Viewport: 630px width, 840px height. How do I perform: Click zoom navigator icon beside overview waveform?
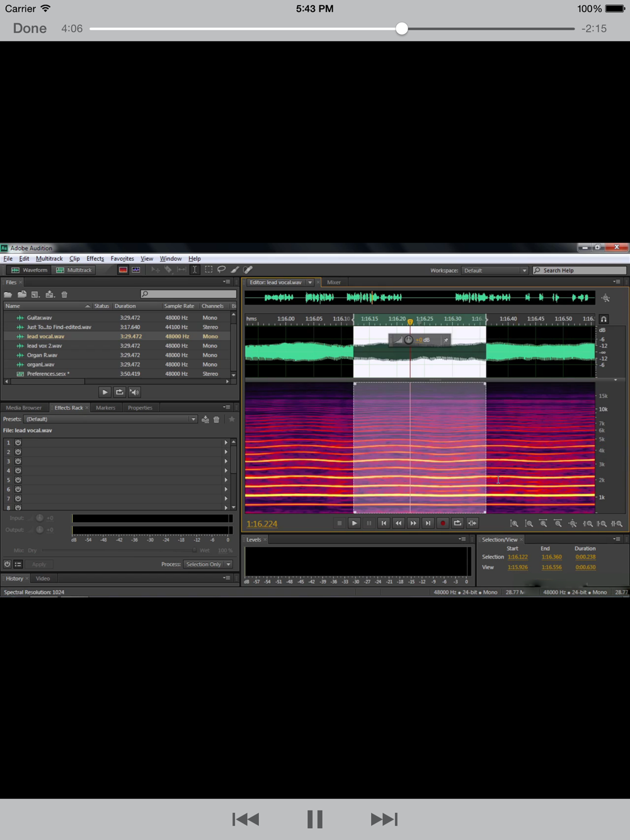pos(605,298)
